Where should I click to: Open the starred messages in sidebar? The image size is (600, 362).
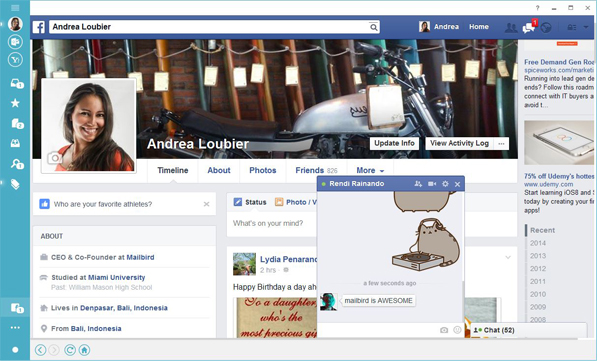(15, 103)
